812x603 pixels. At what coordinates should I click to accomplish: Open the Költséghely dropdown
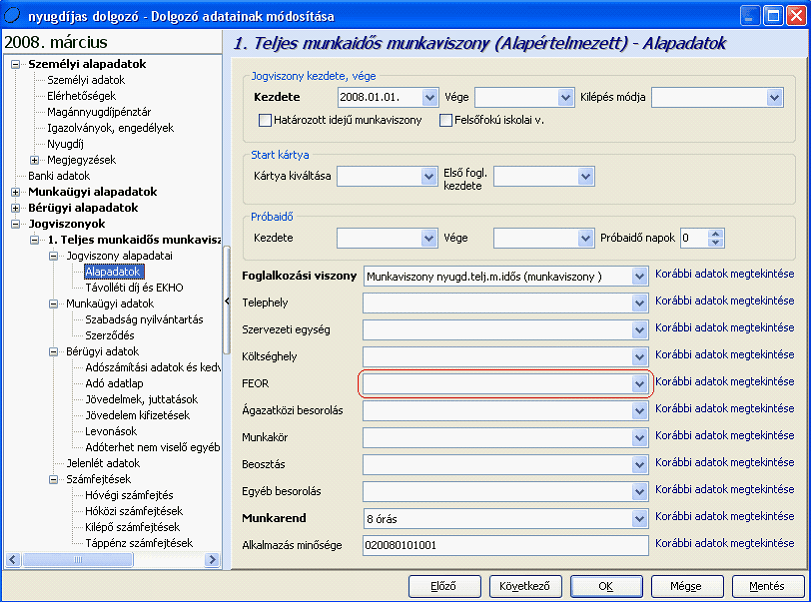pos(640,357)
